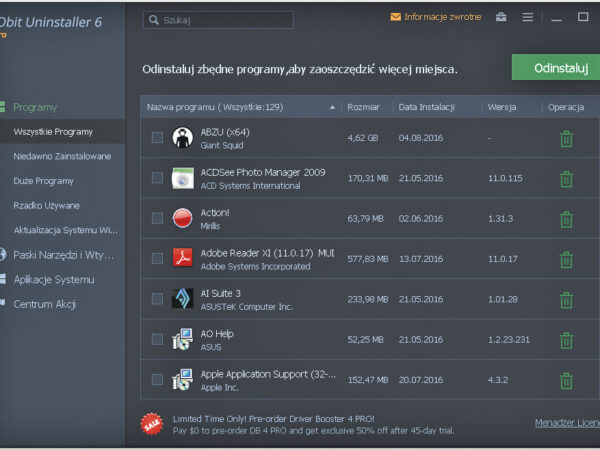The width and height of the screenshot is (600, 450).
Task: Click the trash icon for AI Suite 3
Action: [x=566, y=300]
